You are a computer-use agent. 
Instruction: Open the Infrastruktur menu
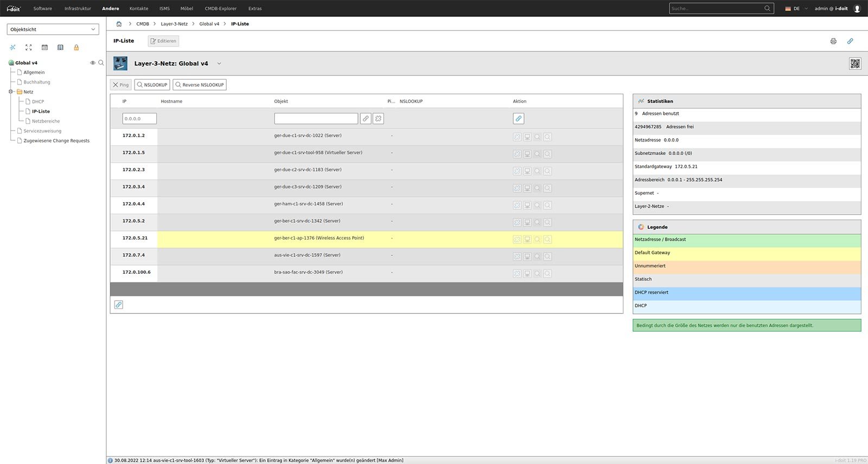click(78, 9)
